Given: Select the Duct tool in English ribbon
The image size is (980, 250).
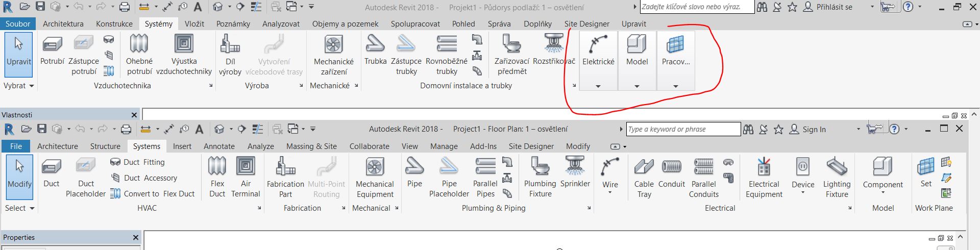Looking at the screenshot, I should click(51, 173).
